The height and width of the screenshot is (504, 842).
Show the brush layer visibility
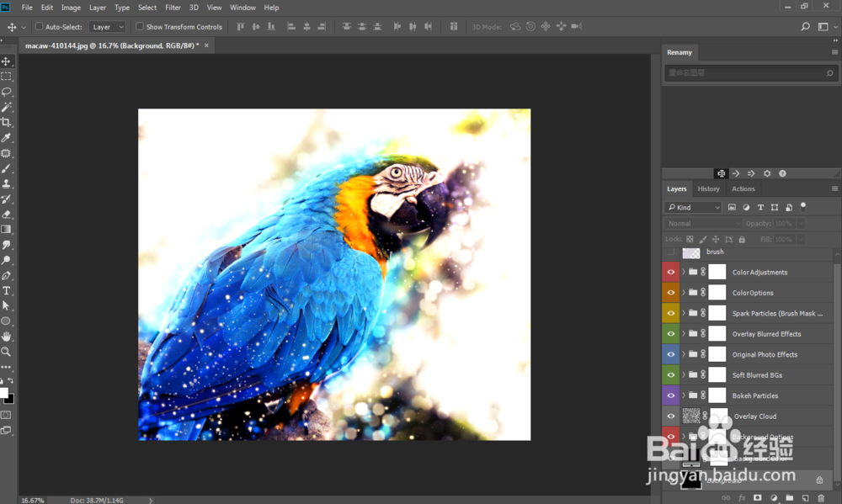coord(671,252)
